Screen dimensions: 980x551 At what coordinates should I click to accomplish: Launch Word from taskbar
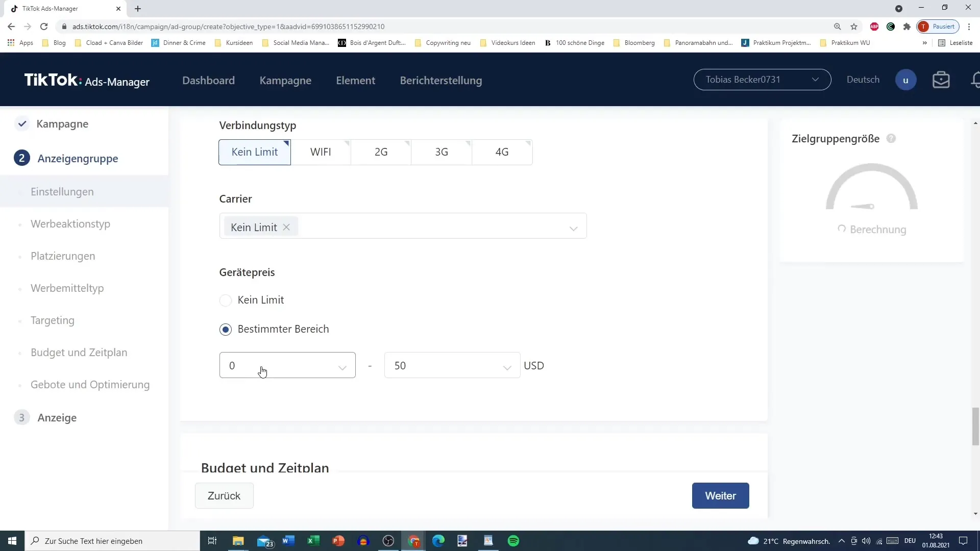pyautogui.click(x=288, y=541)
